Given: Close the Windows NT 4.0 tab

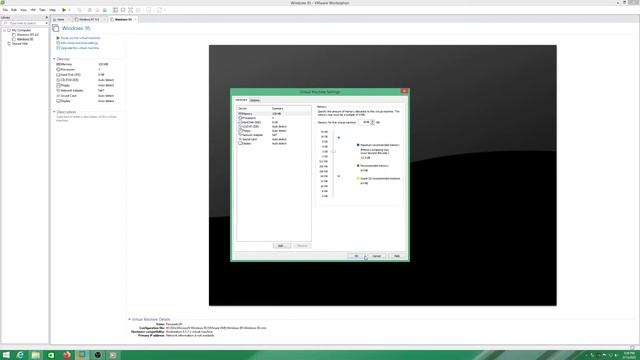Looking at the screenshot, I should tap(105, 20).
